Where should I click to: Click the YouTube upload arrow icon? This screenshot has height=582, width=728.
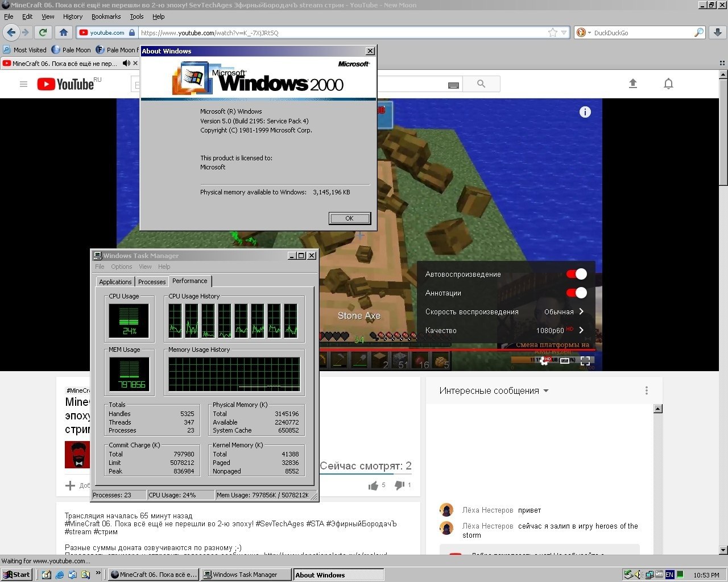[x=632, y=84]
